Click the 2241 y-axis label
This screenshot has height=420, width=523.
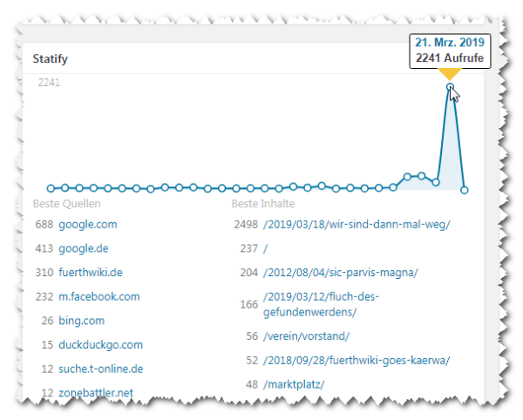coord(49,82)
